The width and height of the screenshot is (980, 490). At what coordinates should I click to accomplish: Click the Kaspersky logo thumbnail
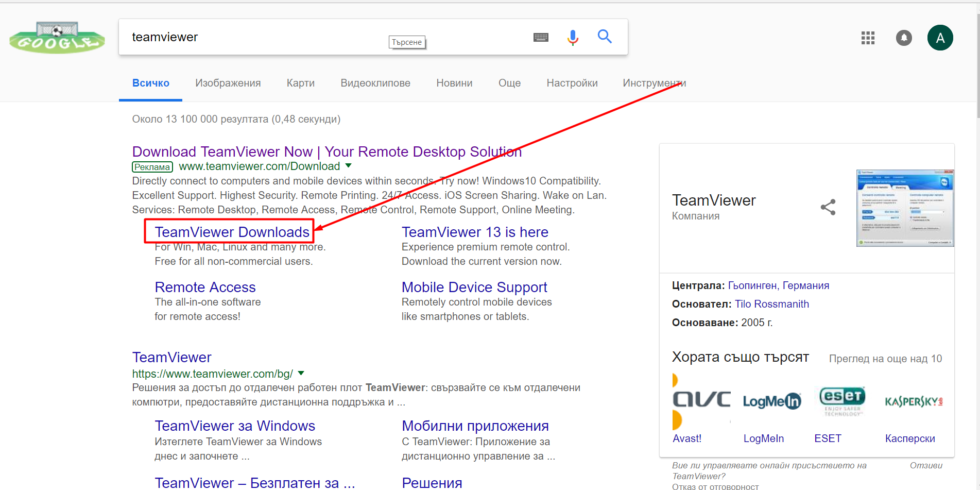pyautogui.click(x=914, y=401)
